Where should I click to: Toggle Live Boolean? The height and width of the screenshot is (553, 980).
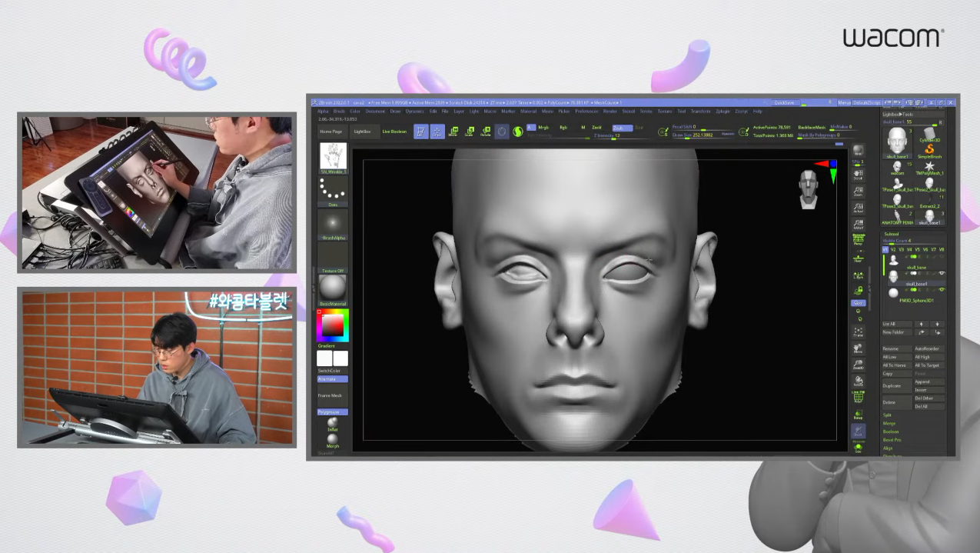394,132
